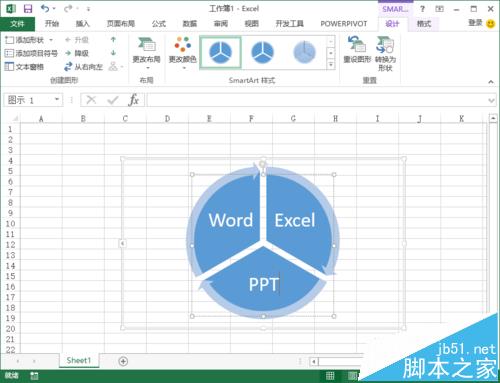Viewport: 500px width, 383px height.
Task: Switch to the 开始 (Home) tab
Action: point(52,24)
